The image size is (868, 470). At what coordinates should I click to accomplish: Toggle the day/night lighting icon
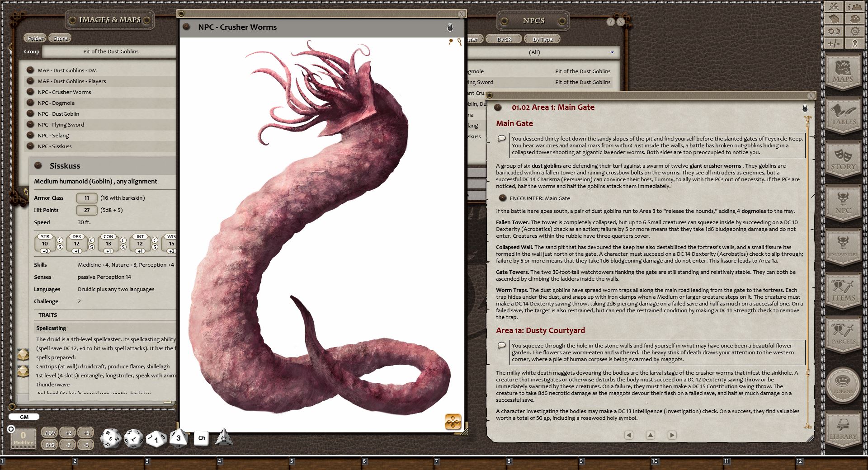click(x=834, y=31)
